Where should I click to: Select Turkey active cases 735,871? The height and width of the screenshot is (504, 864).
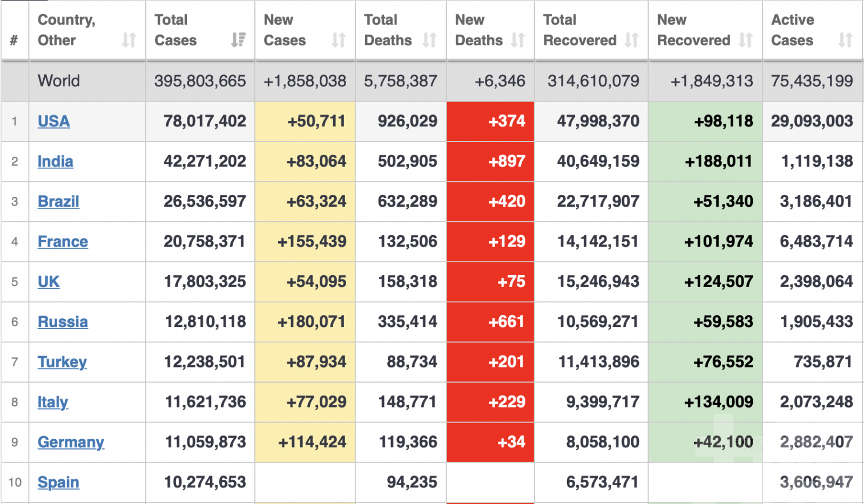pos(823,362)
